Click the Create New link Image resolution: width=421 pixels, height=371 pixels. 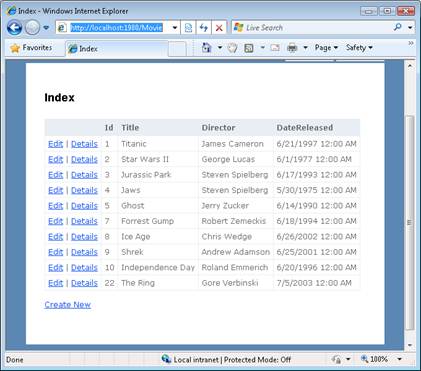tap(68, 305)
